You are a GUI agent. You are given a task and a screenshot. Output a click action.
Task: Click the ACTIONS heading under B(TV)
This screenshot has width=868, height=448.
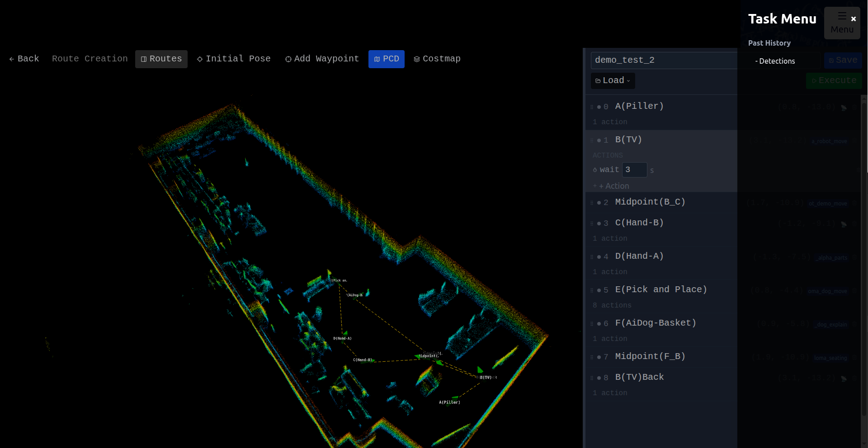pyautogui.click(x=608, y=155)
